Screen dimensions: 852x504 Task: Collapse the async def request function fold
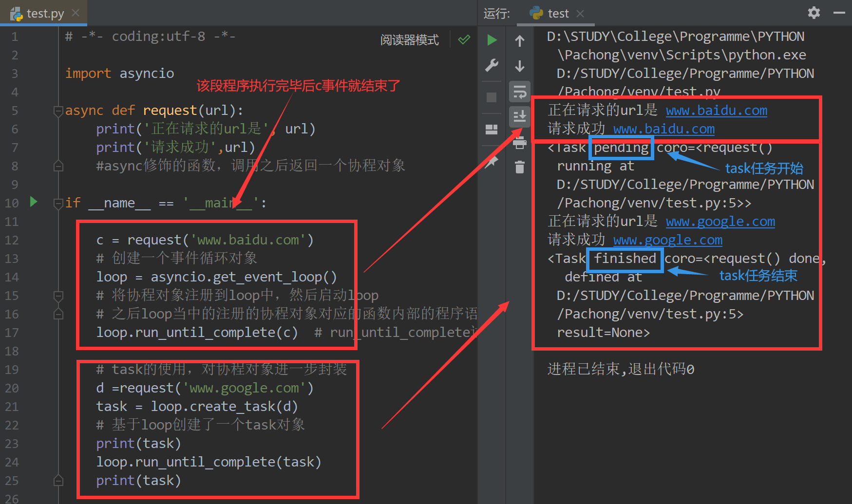[x=58, y=111]
